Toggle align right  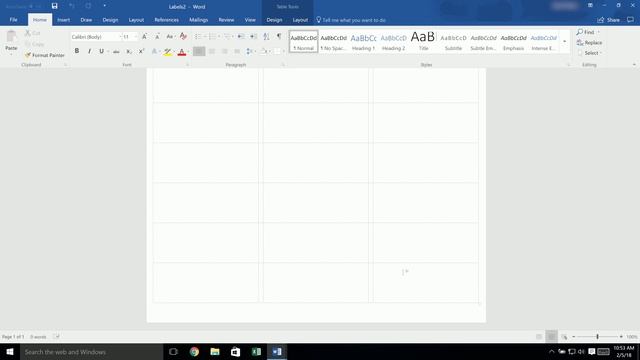click(x=224, y=51)
